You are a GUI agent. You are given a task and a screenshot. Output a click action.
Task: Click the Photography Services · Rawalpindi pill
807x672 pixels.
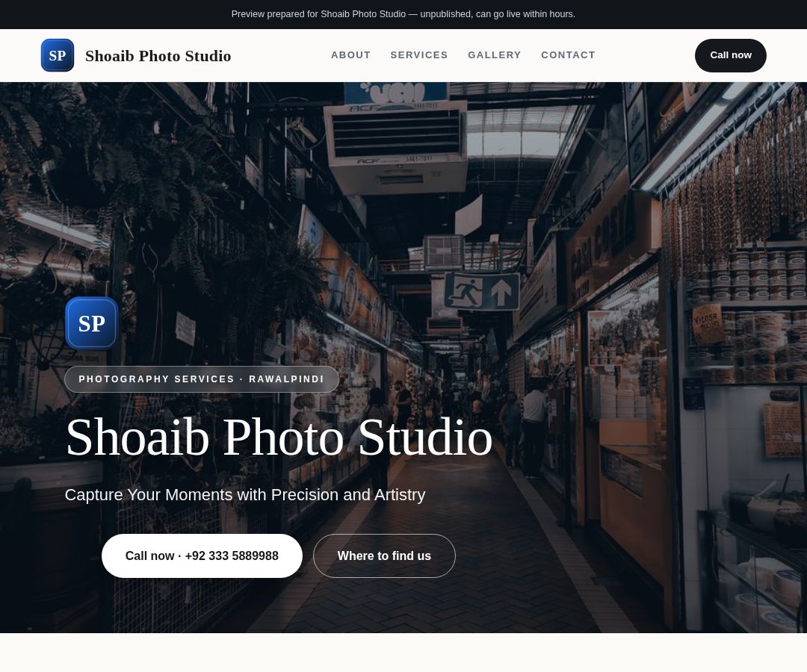201,379
